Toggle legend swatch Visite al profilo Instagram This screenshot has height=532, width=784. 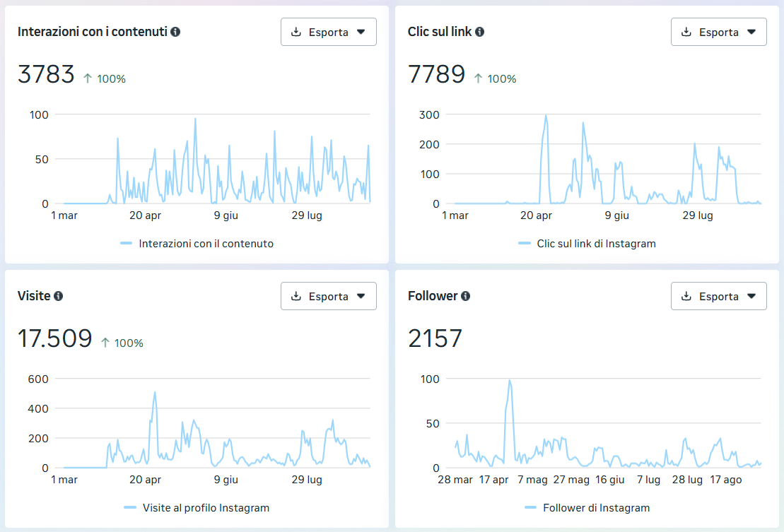(130, 507)
